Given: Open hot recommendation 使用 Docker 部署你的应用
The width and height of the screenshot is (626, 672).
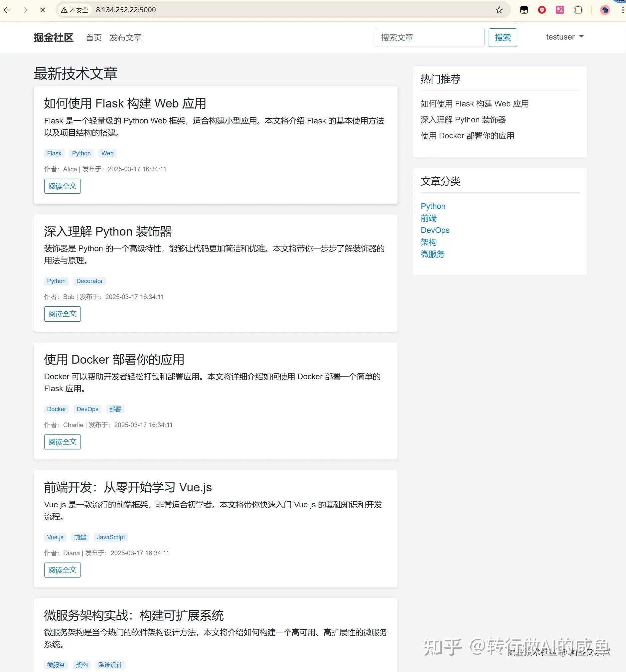Looking at the screenshot, I should coord(467,136).
